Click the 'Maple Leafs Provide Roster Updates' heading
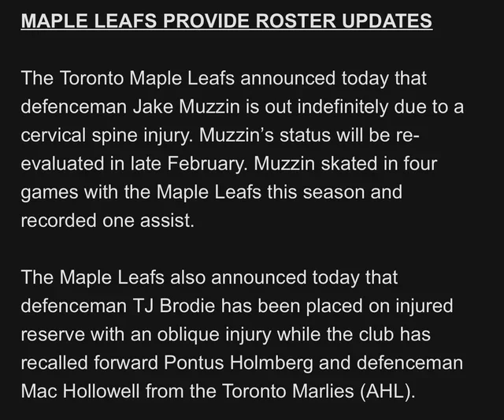Viewport: 504px width, 420px height. pyautogui.click(x=227, y=21)
